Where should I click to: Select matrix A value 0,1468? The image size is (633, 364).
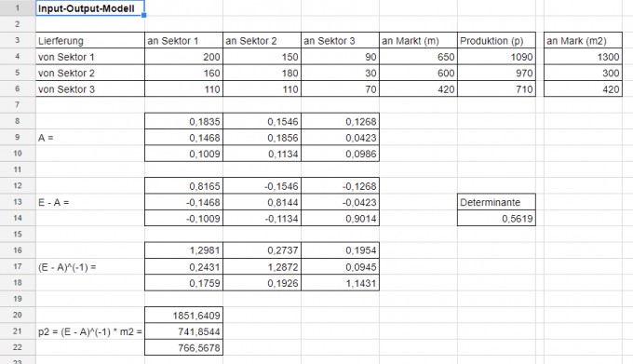[183, 137]
